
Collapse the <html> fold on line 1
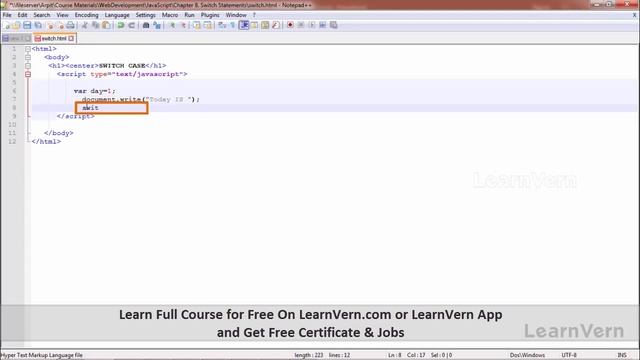point(28,49)
